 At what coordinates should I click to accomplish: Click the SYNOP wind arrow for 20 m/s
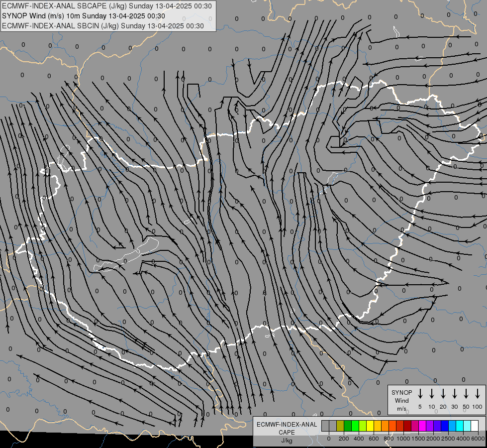pyautogui.click(x=443, y=394)
